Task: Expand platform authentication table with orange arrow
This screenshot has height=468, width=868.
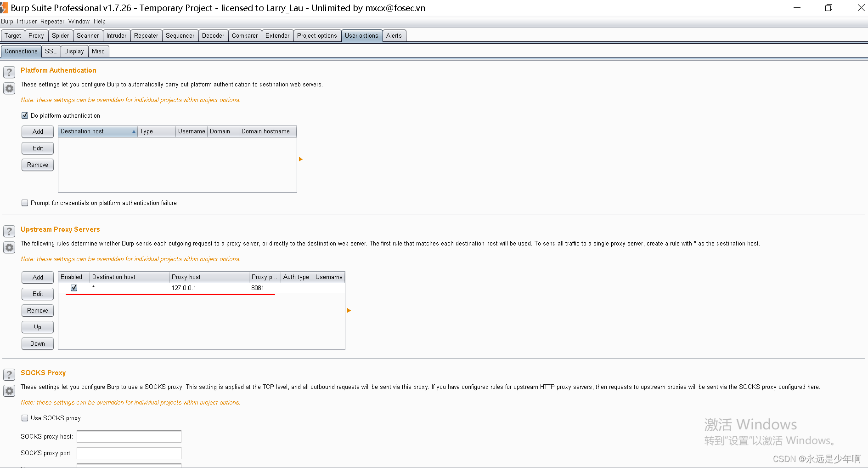Action: 301,159
